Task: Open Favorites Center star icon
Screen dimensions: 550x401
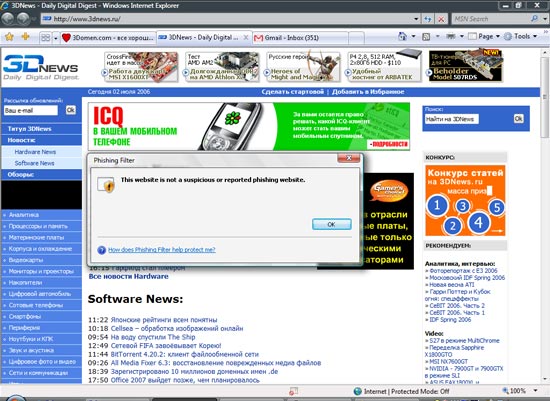Action: click(9, 37)
